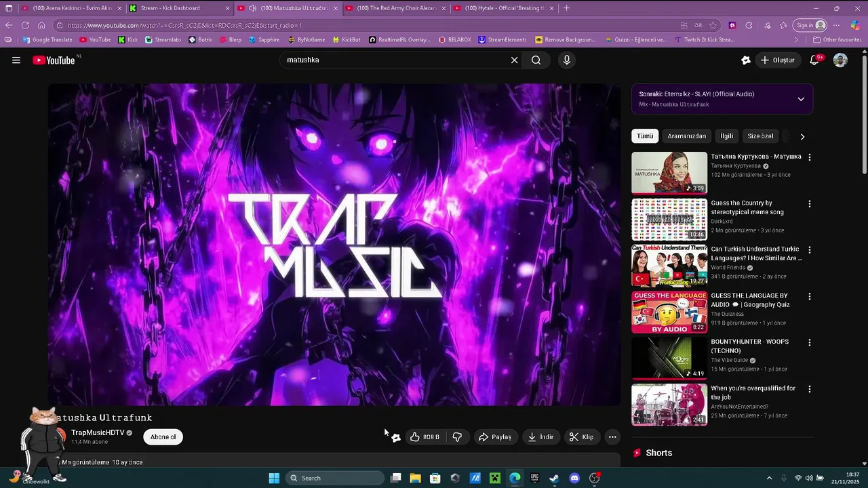Select the Tümü filter chip
This screenshot has height=488, width=868.
645,136
